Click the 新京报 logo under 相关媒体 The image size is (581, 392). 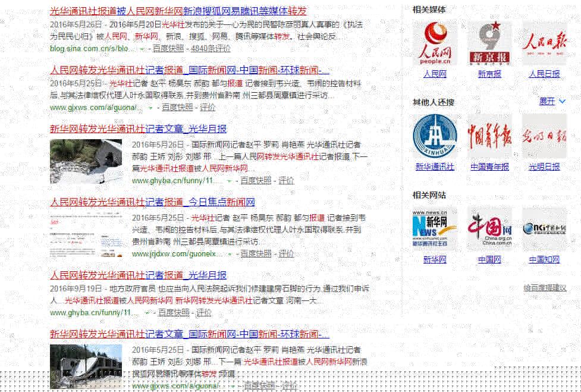(x=489, y=43)
